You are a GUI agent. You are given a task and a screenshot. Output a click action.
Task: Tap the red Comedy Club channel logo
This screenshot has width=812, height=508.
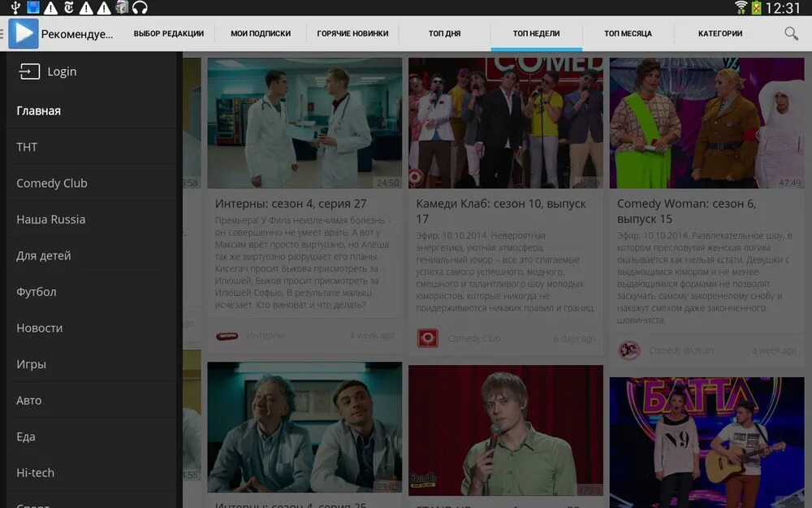click(x=428, y=338)
